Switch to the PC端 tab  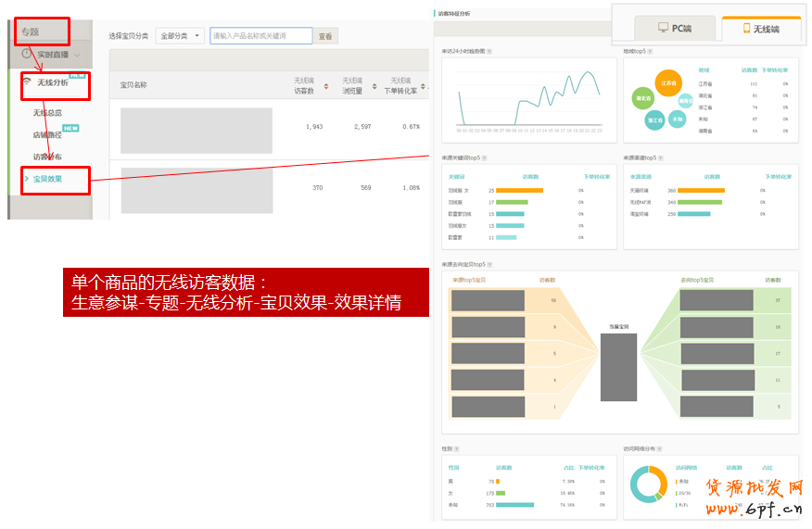tap(674, 29)
